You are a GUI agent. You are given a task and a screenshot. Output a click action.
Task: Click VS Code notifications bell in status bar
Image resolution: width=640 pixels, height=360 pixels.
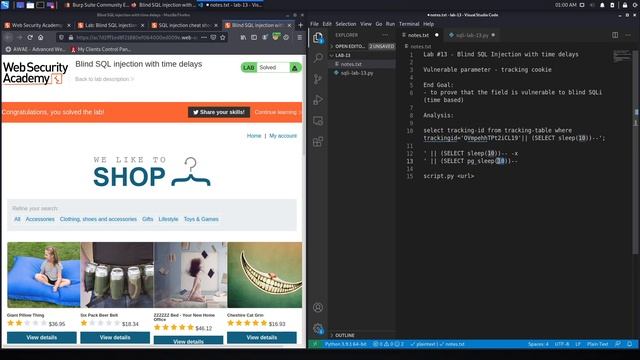point(629,344)
